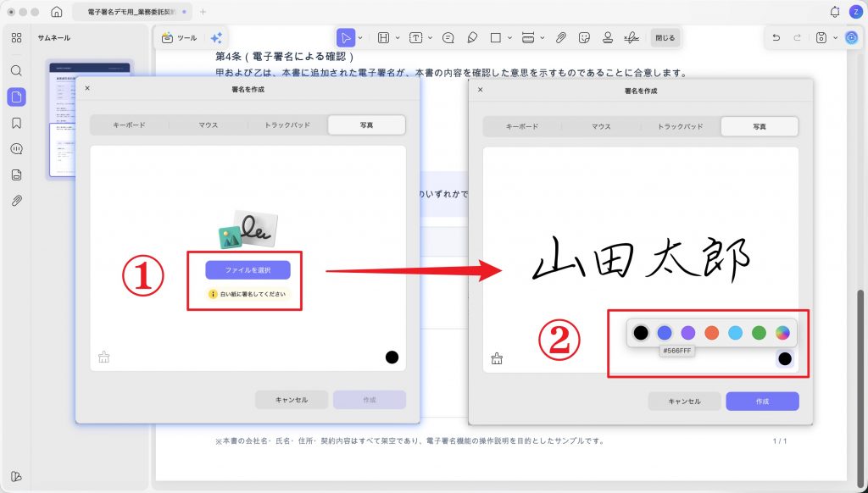The width and height of the screenshot is (868, 493).
Task: Open the attachments paperclip in the left sidebar
Action: (x=17, y=200)
